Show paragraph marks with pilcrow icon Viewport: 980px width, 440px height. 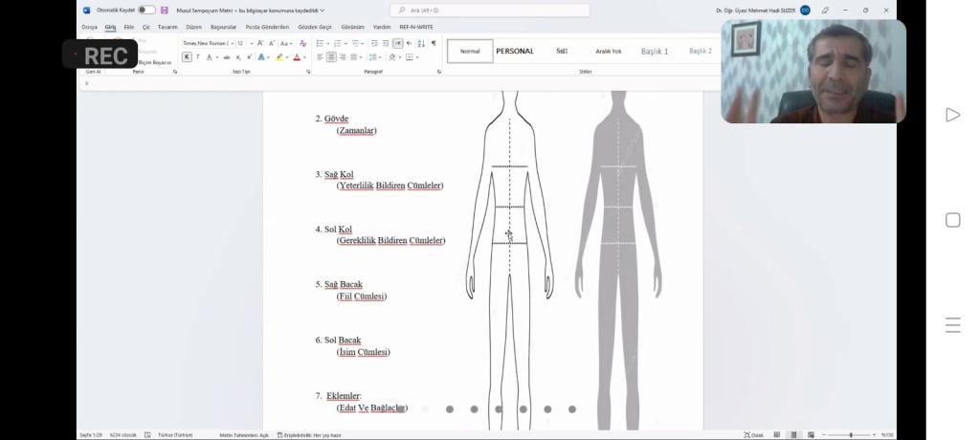[434, 43]
